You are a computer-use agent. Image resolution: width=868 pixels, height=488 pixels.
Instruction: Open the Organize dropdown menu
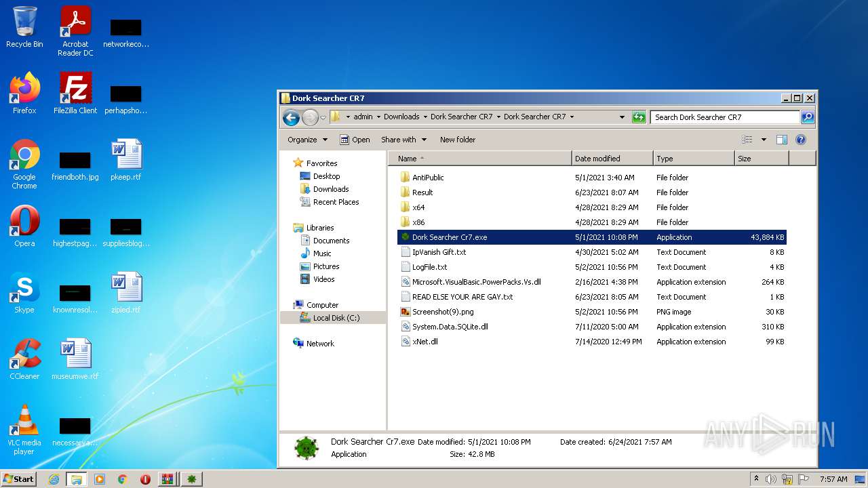pos(307,140)
